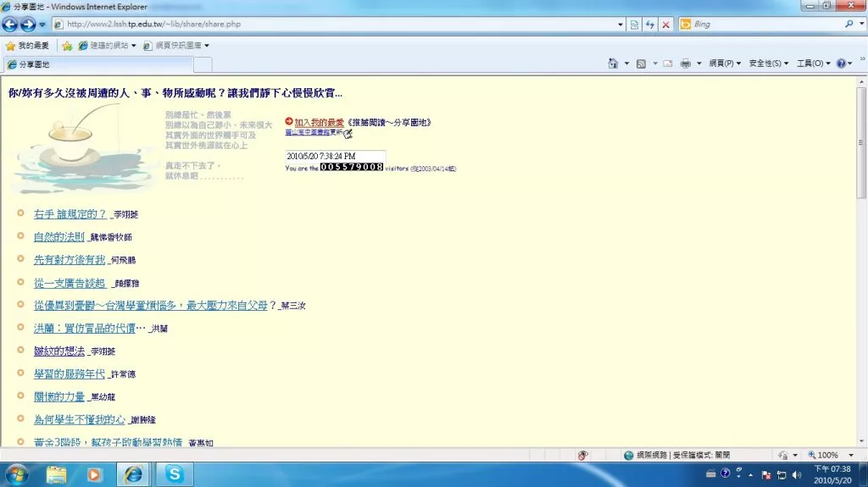Open the Help question mark menu

pos(844,64)
